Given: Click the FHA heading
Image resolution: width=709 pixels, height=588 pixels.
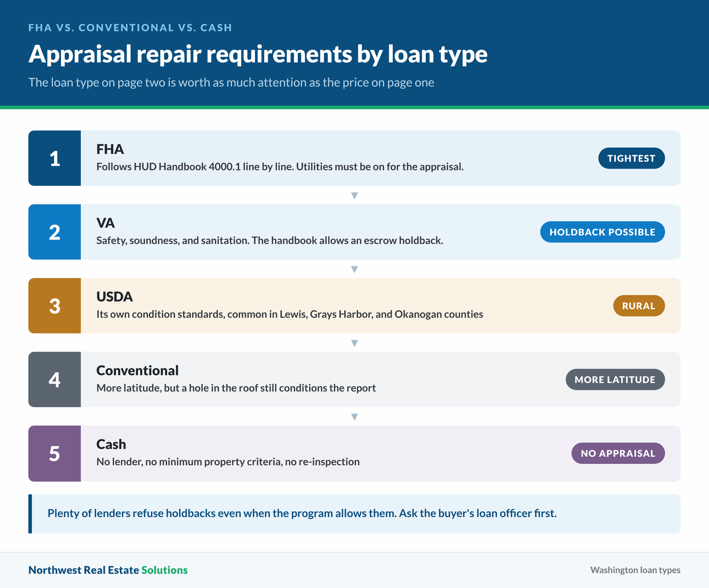Looking at the screenshot, I should (110, 149).
